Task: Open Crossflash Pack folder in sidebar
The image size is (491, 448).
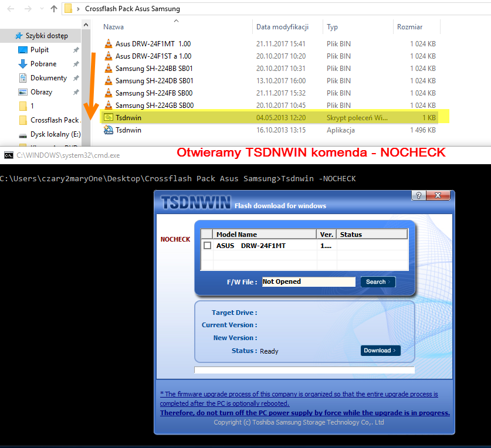Action: click(55, 120)
